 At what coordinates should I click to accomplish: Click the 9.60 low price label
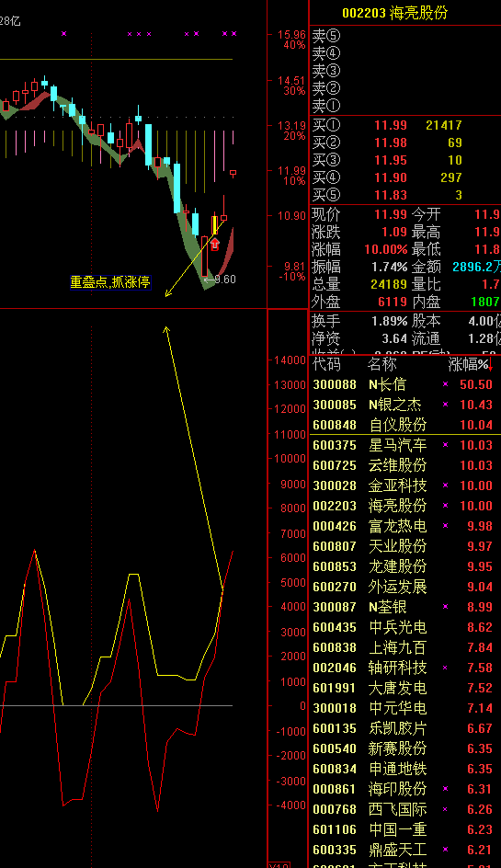click(x=224, y=280)
